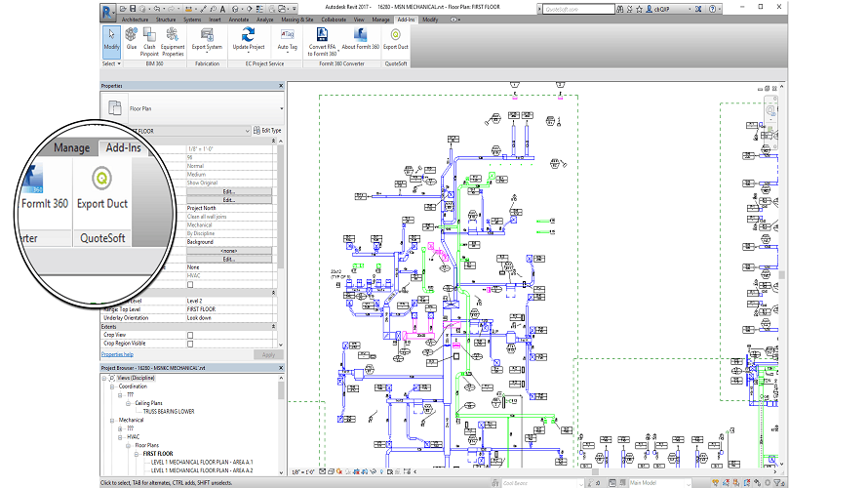Image resolution: width=868 pixels, height=488 pixels.
Task: Open the Collaborate ribbon tab
Action: [333, 20]
